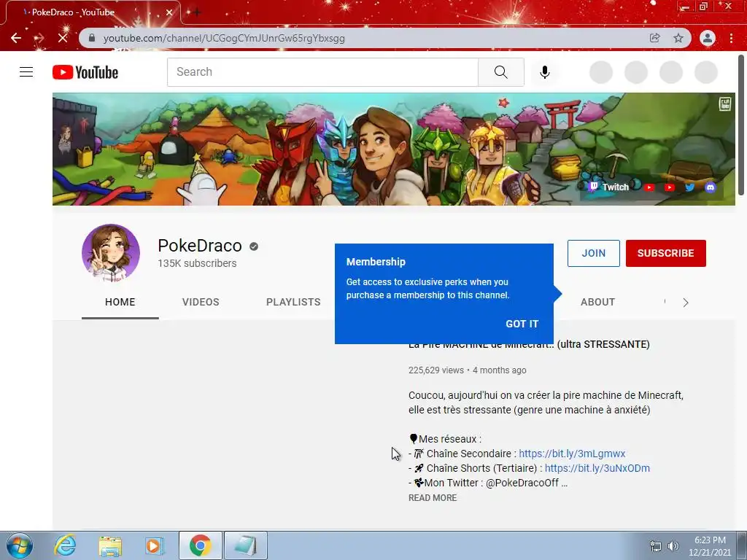This screenshot has width=747, height=560.
Task: Click the padlock site info icon
Action: 91,38
